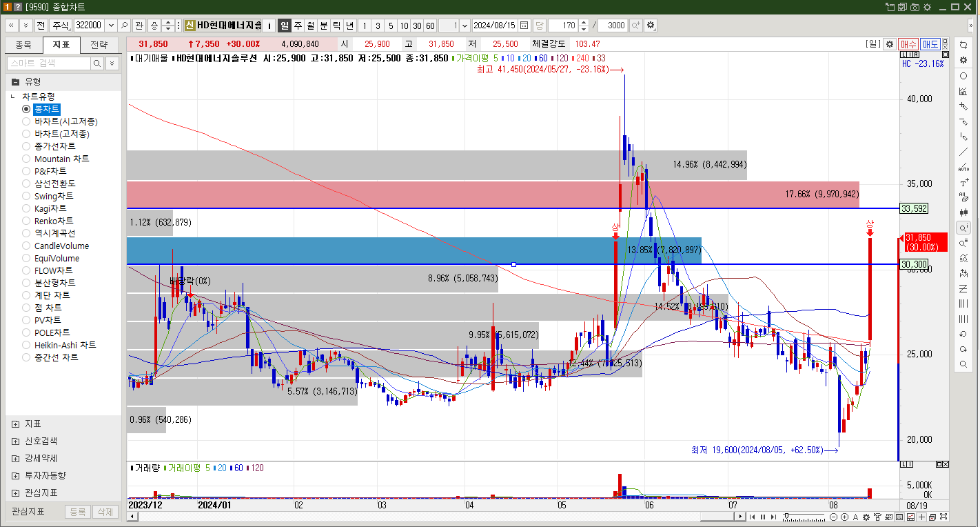This screenshot has width=980, height=527.
Task: Click the zoom slider handle at bottom
Action: point(786,515)
